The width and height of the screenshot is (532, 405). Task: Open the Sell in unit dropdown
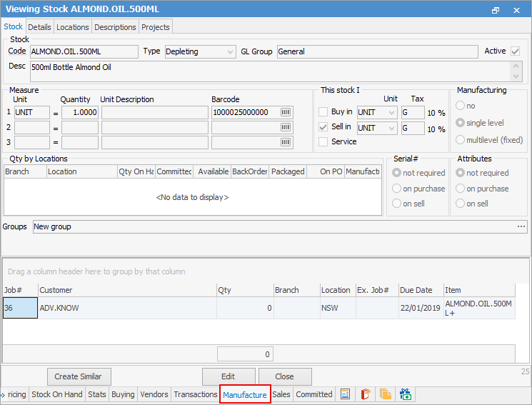coord(391,128)
